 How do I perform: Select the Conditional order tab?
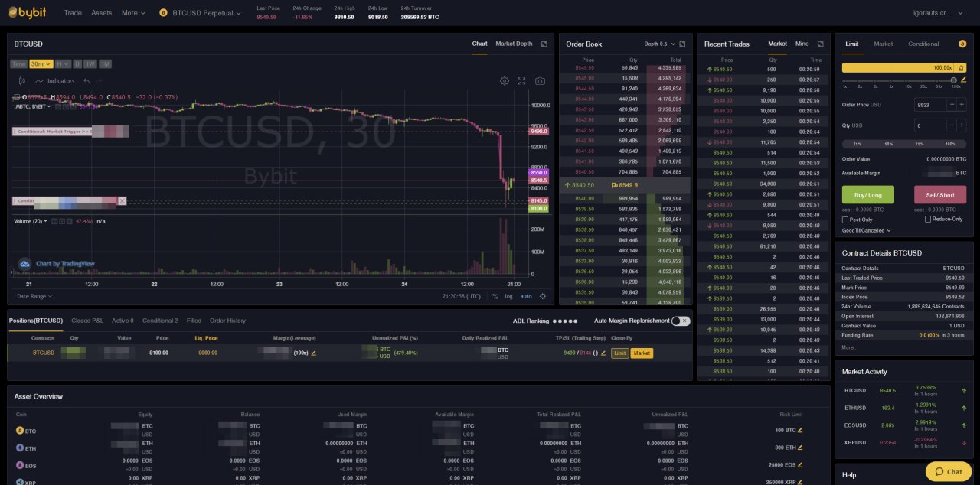coord(923,44)
